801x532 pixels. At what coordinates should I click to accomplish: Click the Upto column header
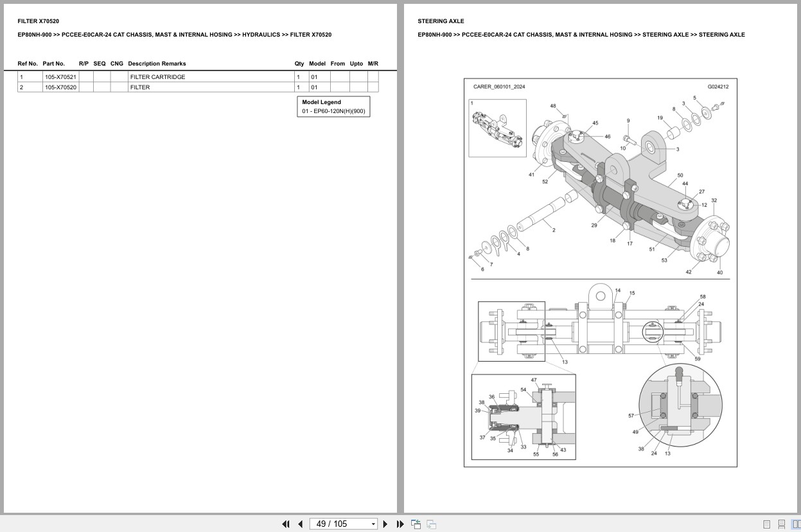(356, 64)
